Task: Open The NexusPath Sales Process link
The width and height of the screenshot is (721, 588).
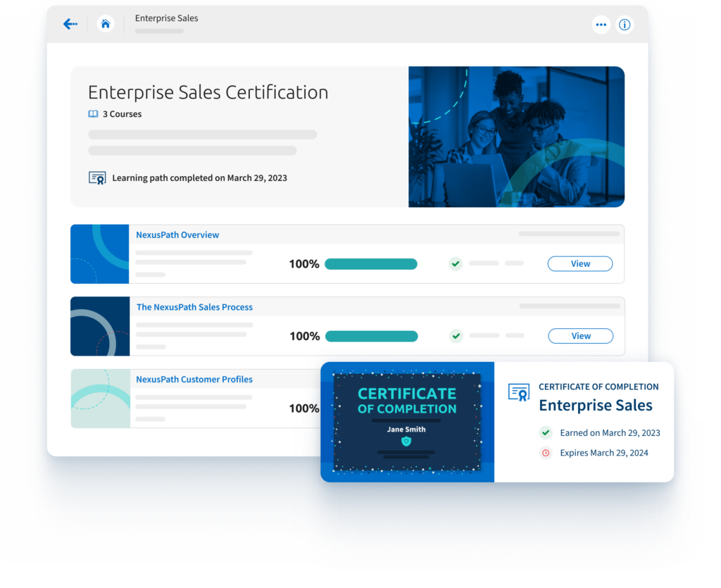Action: (x=194, y=307)
